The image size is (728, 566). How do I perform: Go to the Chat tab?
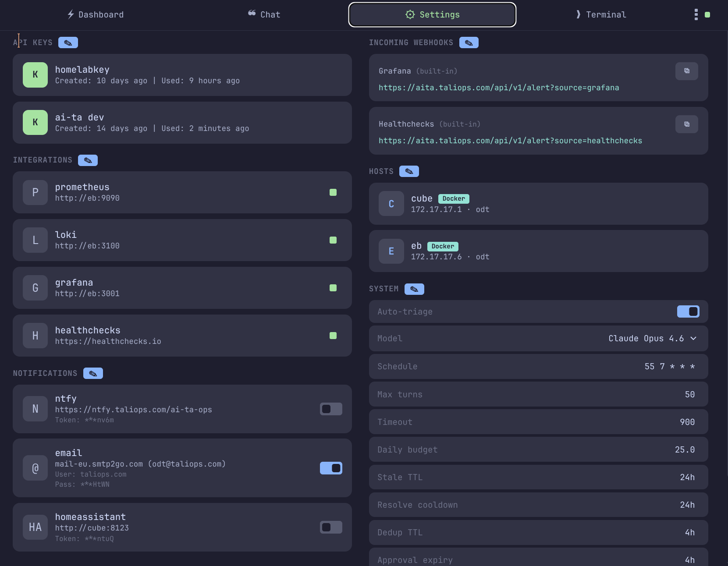[x=264, y=14]
